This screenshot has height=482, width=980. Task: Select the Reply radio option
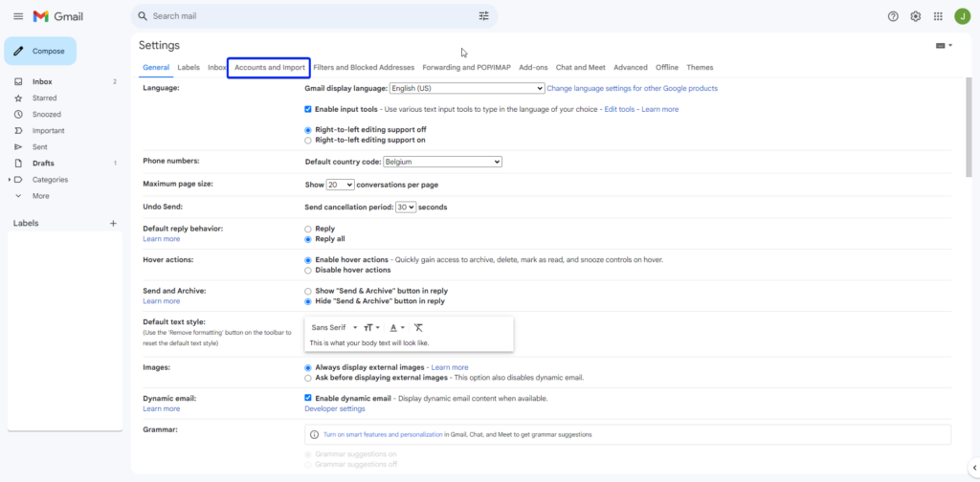tap(308, 229)
